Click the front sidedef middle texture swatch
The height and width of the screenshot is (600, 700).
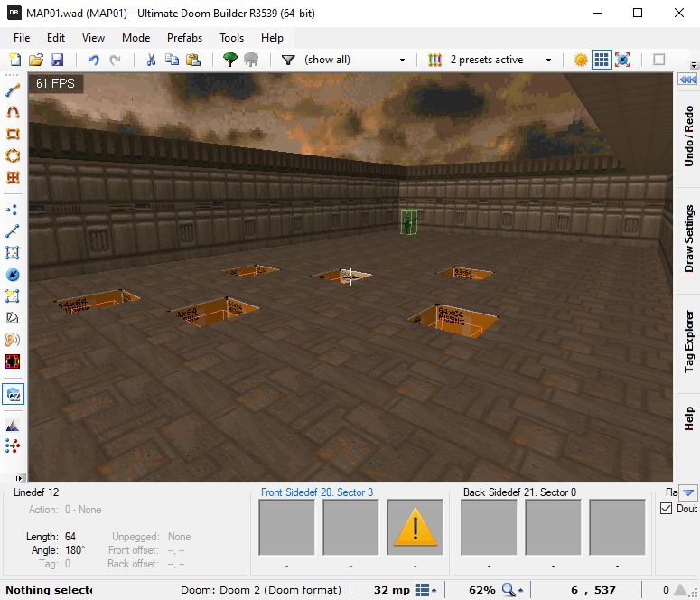(x=350, y=527)
